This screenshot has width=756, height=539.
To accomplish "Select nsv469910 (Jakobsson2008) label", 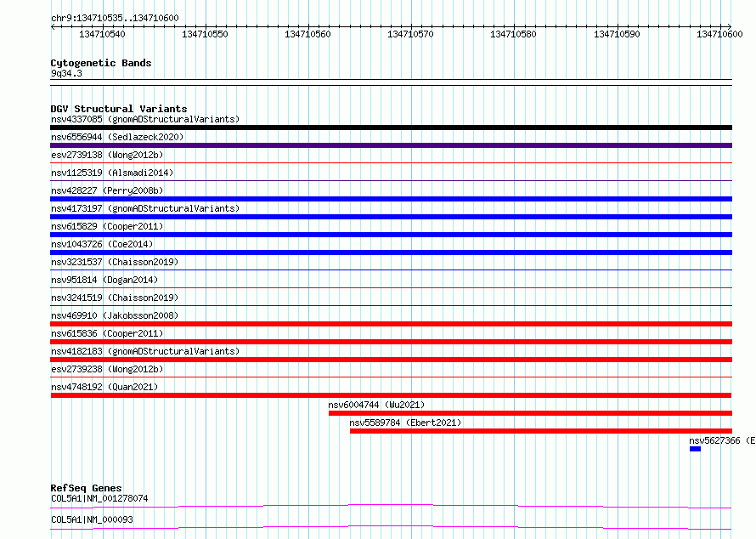I will pyautogui.click(x=115, y=315).
